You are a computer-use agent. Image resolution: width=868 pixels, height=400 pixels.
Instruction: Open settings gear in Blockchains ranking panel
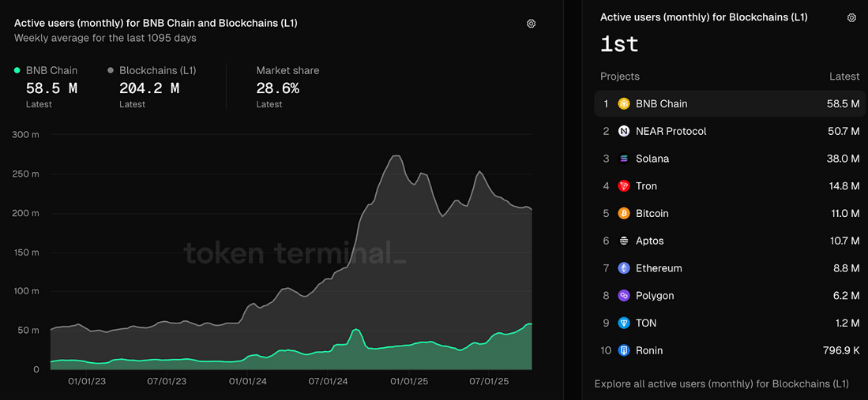[851, 17]
